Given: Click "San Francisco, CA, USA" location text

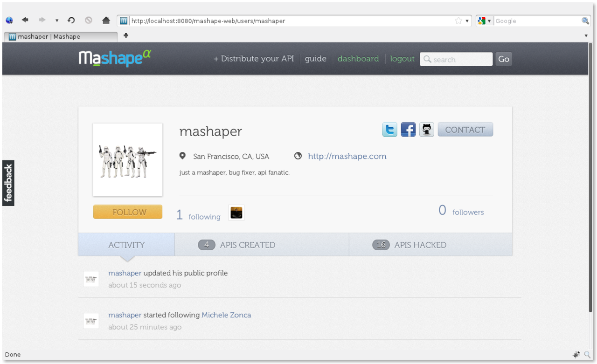Looking at the screenshot, I should [x=231, y=157].
